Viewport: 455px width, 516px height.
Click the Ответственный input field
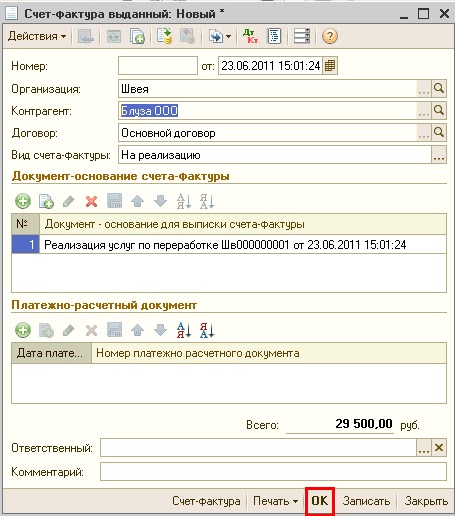(x=258, y=447)
